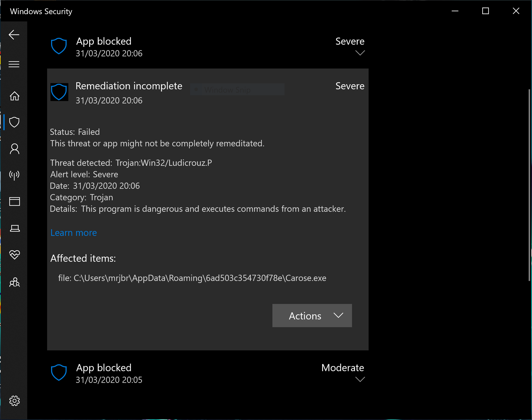This screenshot has width=532, height=420.
Task: Collapse the Remediation incomplete entry header
Action: [x=207, y=92]
